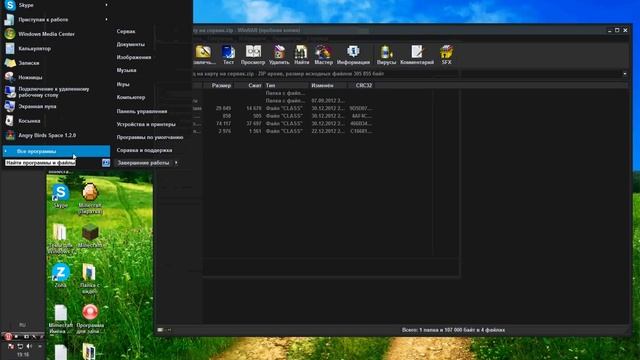Image resolution: width=640 pixels, height=360 pixels.
Task: Open Default Programs (Программы по умолчанию)
Action: tap(150, 137)
